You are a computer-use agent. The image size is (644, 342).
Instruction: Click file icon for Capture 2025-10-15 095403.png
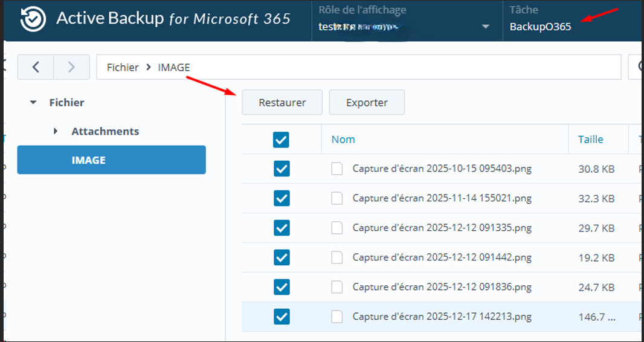click(x=337, y=169)
